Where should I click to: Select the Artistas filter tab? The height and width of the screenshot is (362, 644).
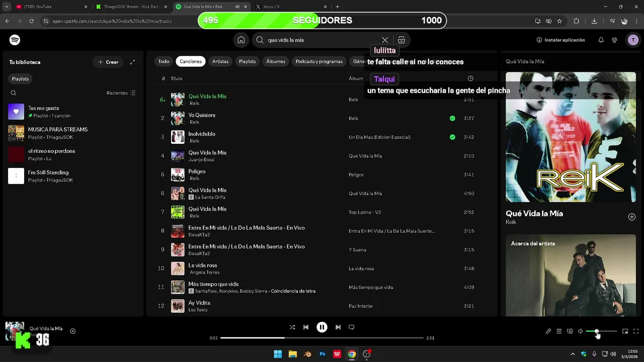click(x=220, y=61)
